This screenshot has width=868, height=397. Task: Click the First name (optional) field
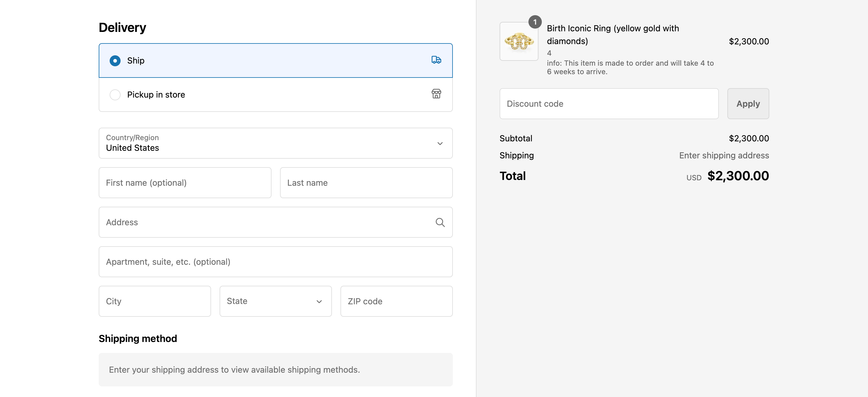click(x=185, y=183)
